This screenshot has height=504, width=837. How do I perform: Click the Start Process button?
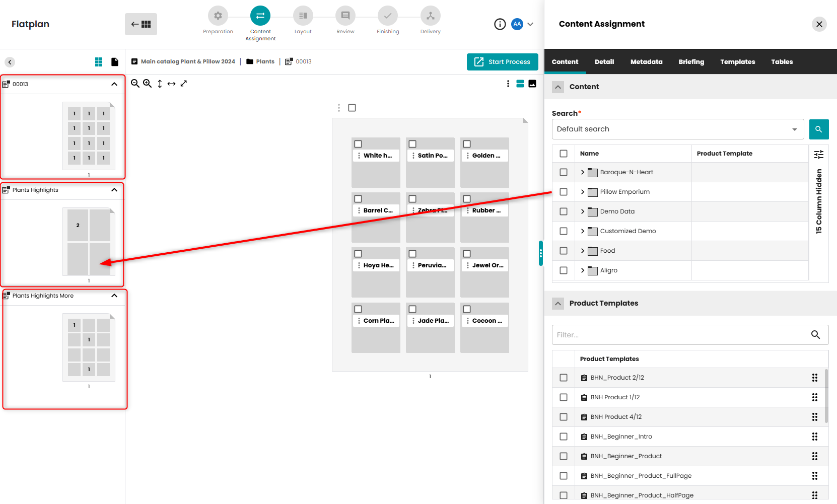pyautogui.click(x=502, y=61)
